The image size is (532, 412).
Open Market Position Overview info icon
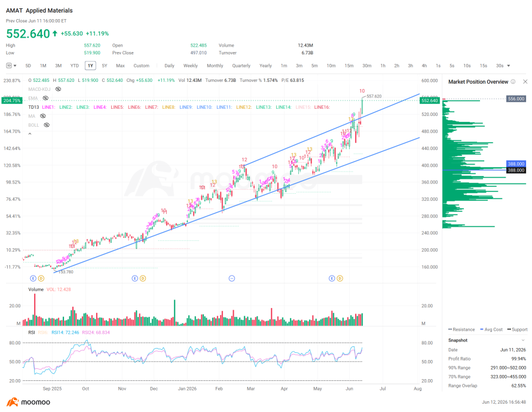[513, 82]
